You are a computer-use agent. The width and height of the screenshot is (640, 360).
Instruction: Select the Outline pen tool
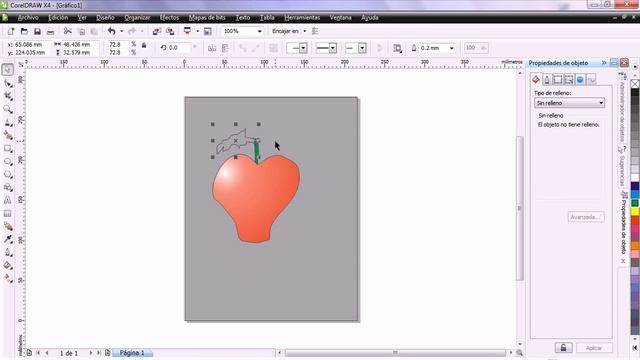click(7, 253)
